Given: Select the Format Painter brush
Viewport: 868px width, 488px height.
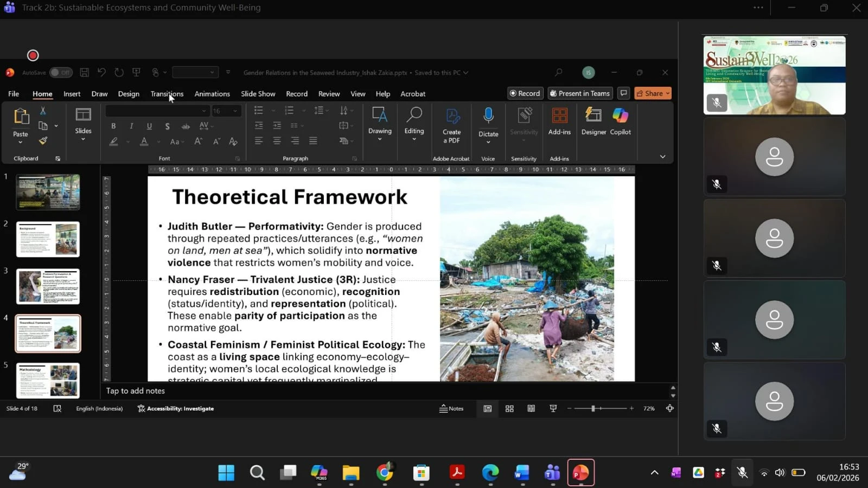Looking at the screenshot, I should click(x=43, y=141).
